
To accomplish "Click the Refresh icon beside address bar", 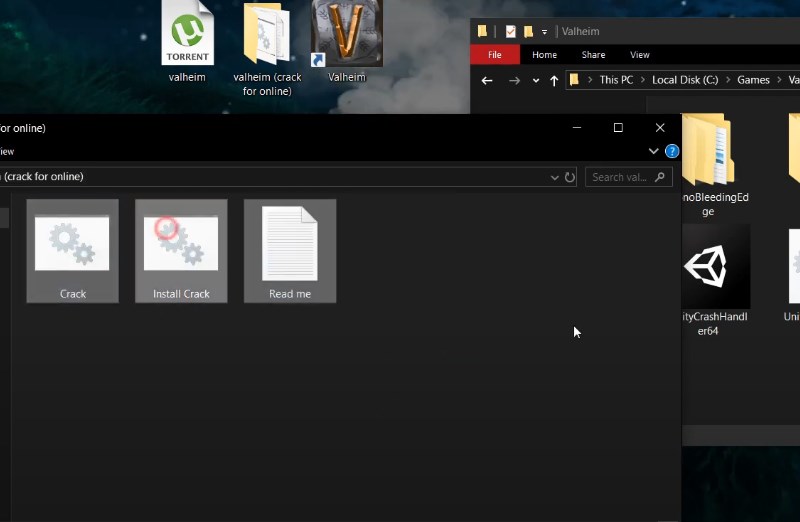I will (570, 177).
